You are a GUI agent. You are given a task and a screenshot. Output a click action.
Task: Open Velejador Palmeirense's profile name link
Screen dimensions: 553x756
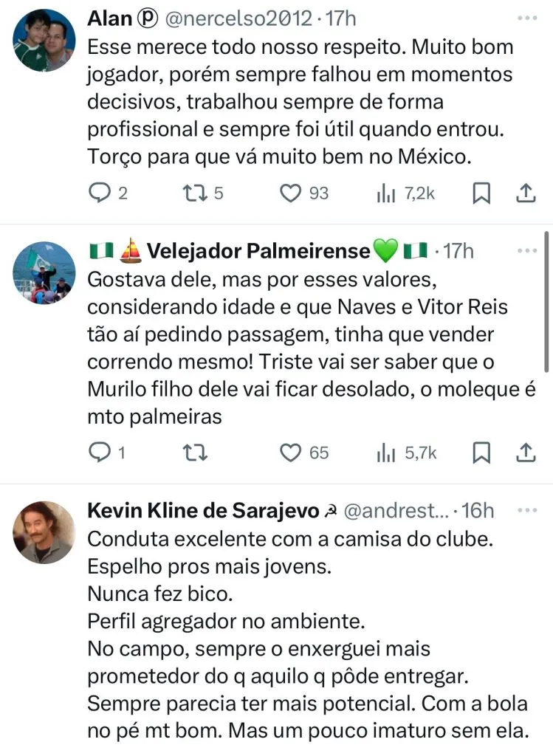[258, 252]
